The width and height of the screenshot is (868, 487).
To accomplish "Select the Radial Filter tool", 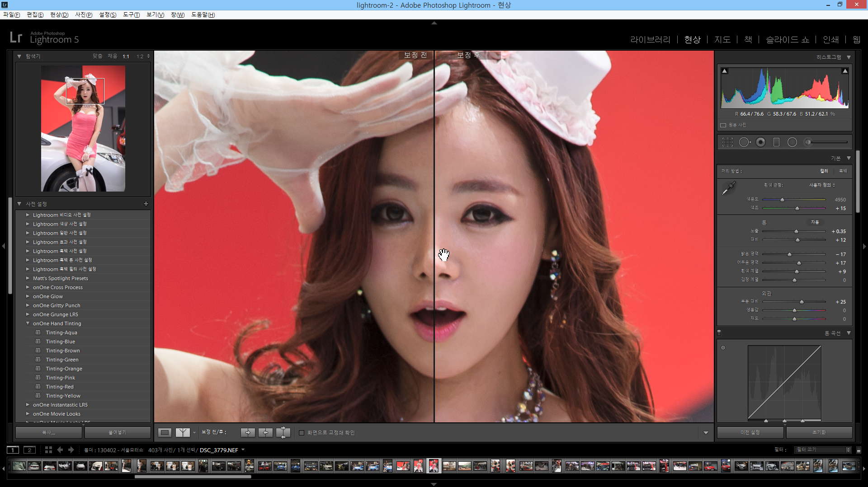I will [x=792, y=142].
